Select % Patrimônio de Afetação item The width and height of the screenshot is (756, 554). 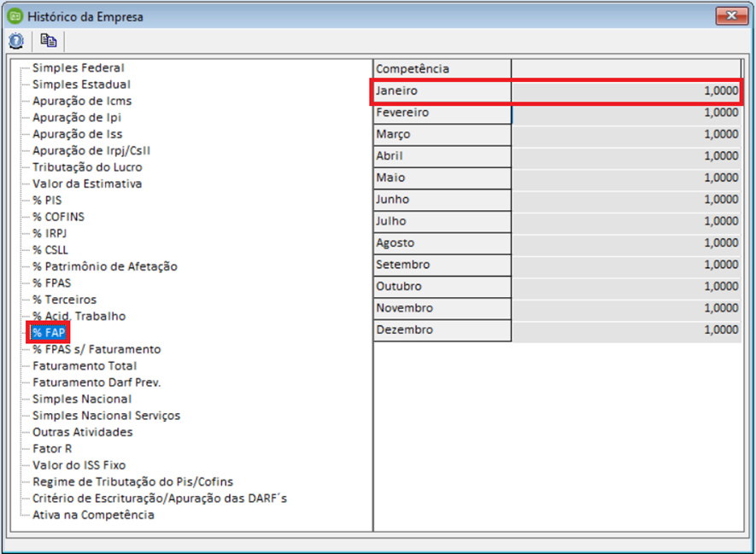click(x=104, y=266)
